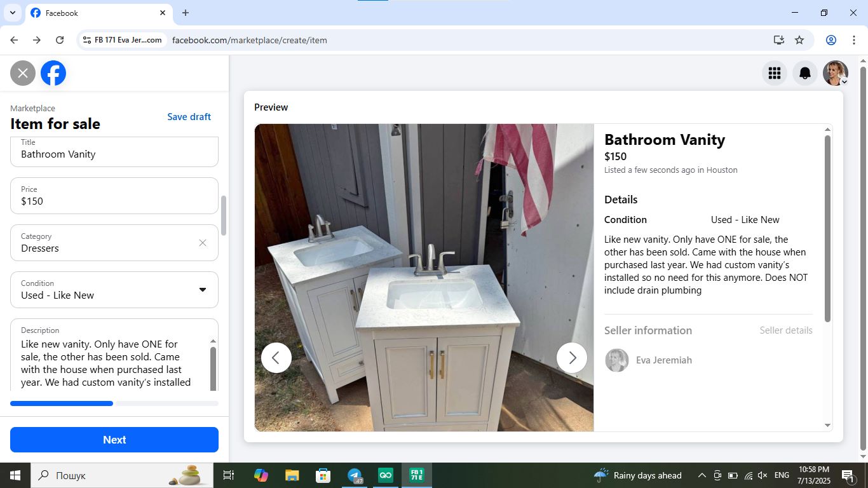
Task: Close the Marketplace listing form
Action: (x=23, y=73)
